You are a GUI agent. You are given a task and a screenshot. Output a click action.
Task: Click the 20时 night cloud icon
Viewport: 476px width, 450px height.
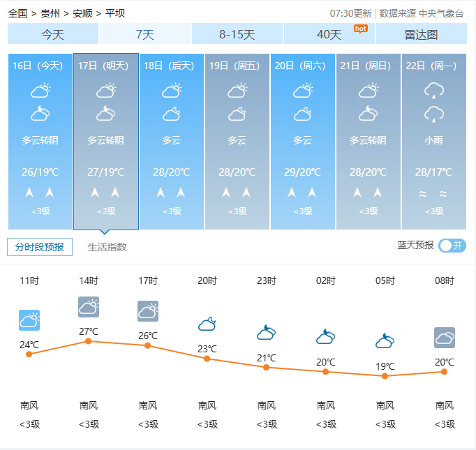pos(207,324)
